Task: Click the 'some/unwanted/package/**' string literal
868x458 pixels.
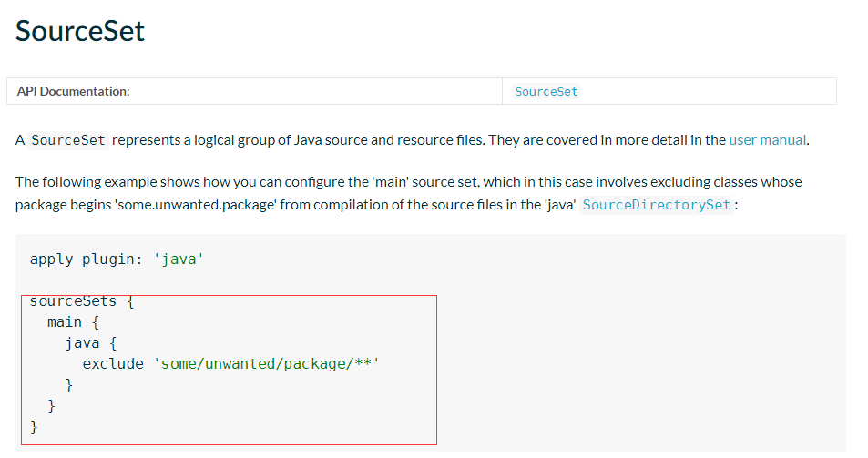Action: point(266,364)
